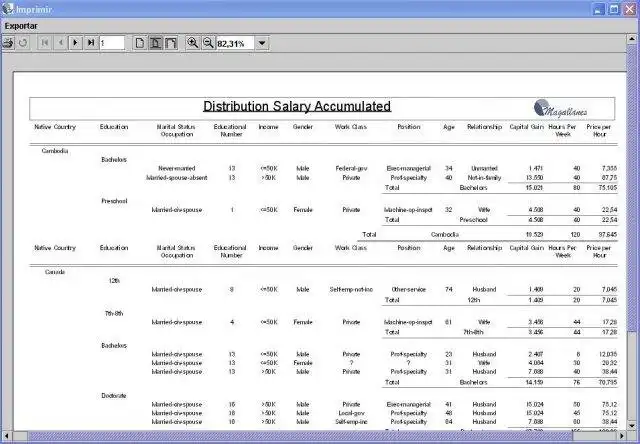Click the Cambodia total price 97,645

click(x=608, y=235)
